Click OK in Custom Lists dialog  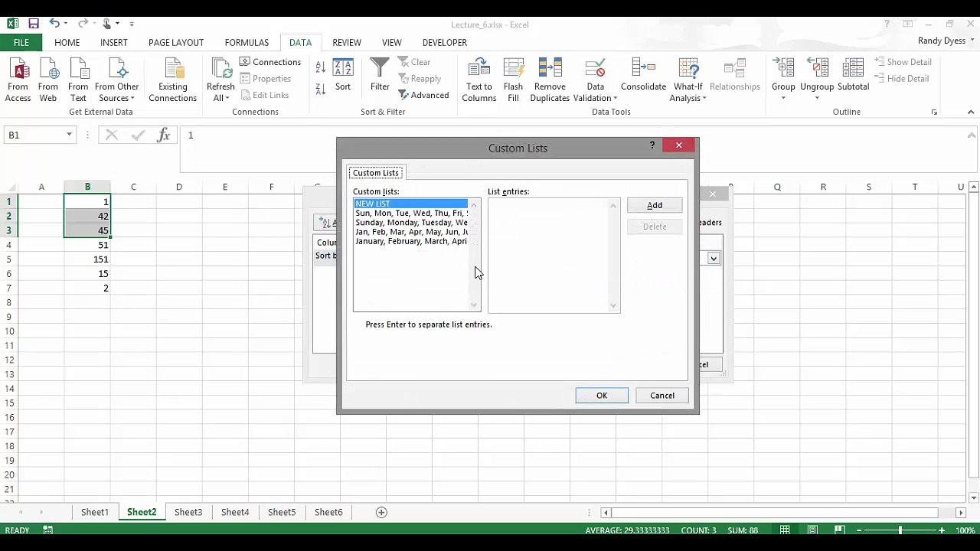tap(602, 396)
